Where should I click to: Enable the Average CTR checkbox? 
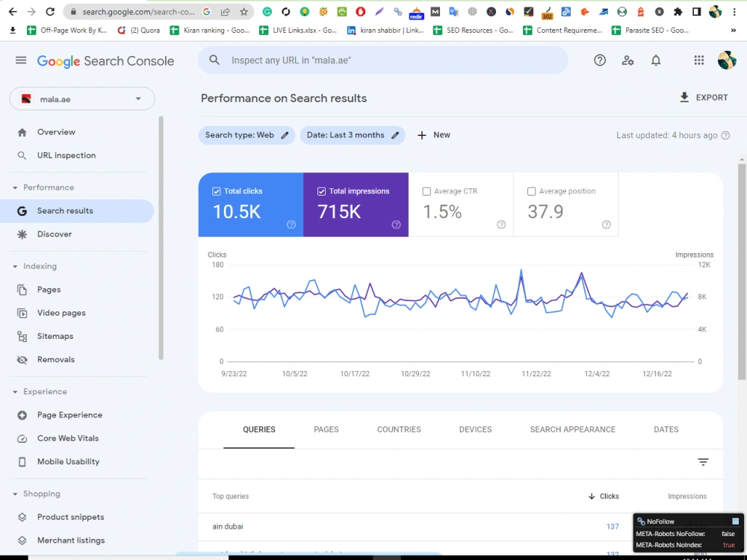pos(427,191)
